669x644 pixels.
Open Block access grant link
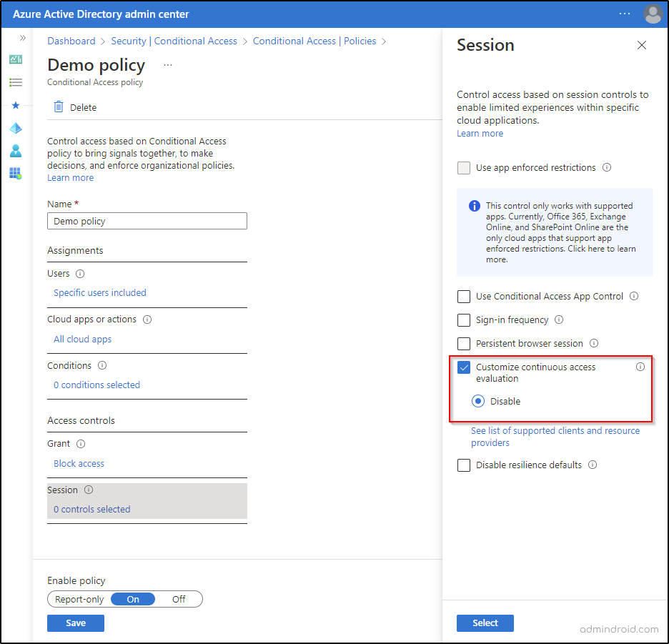click(79, 463)
